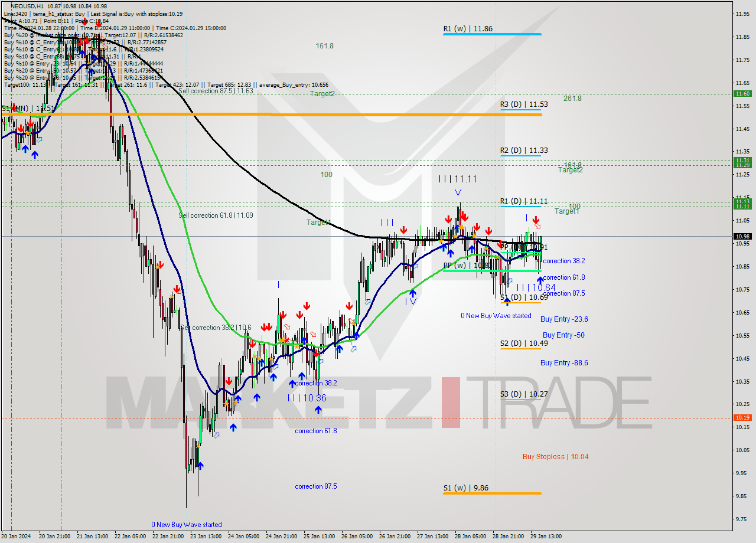Select the S1 (w) | 9.86 support label

tap(466, 489)
